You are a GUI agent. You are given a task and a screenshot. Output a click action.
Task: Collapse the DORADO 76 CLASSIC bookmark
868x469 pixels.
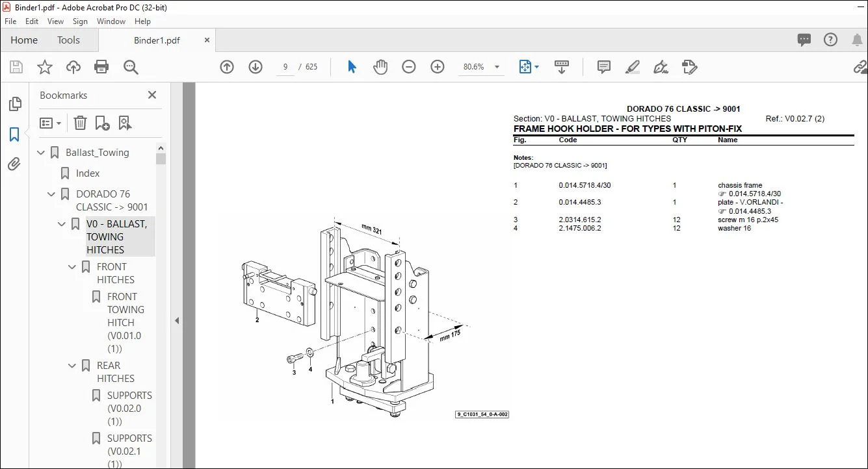click(52, 194)
